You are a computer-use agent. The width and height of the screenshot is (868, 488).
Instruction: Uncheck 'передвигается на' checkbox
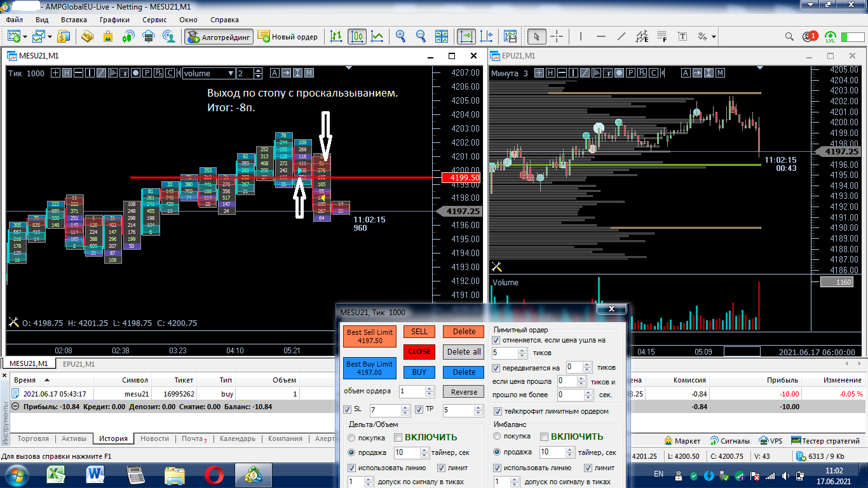coord(496,368)
